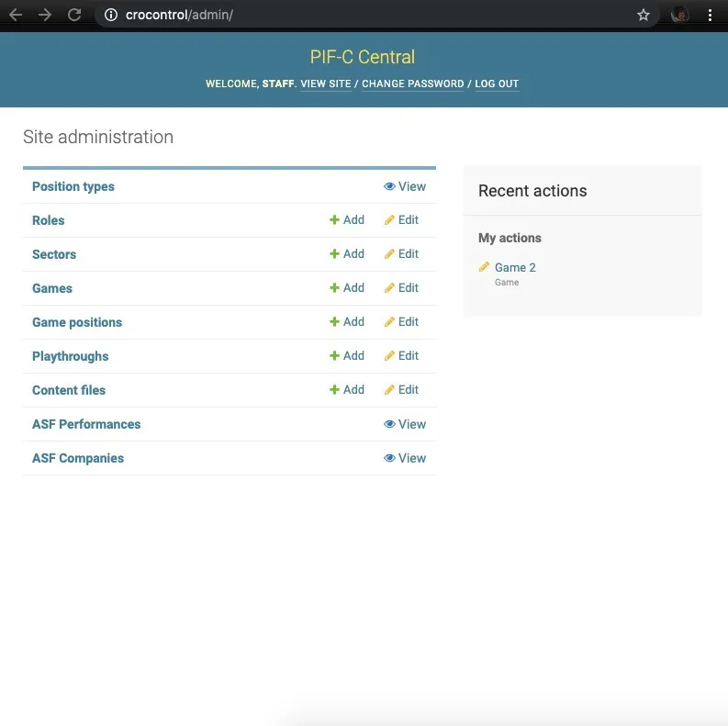Click the pencil Edit icon for Content files

coord(389,390)
